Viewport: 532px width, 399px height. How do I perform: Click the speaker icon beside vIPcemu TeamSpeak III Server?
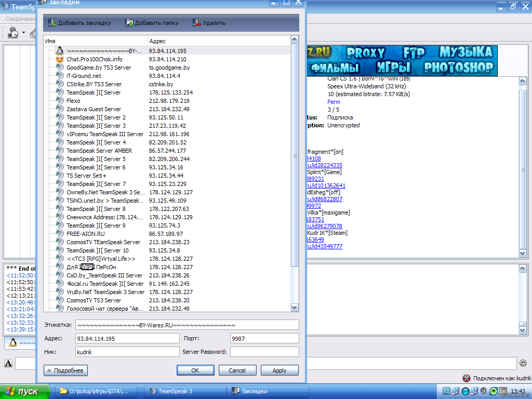tap(60, 134)
